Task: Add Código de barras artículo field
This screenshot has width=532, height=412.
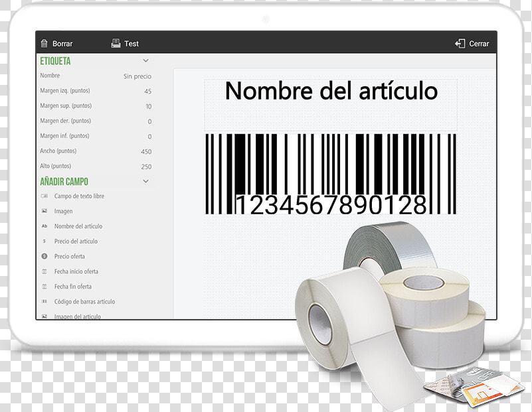Action: [x=85, y=302]
